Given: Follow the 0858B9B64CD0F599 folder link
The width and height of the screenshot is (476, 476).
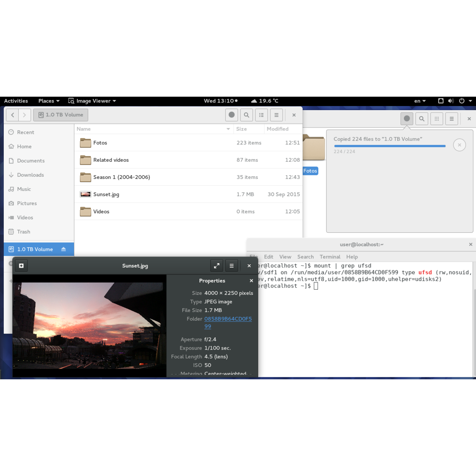Looking at the screenshot, I should coord(228,319).
